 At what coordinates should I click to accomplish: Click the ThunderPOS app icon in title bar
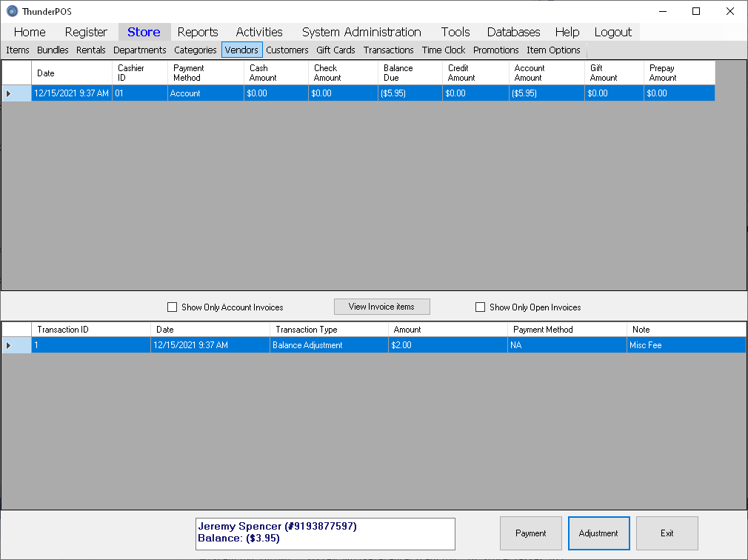(x=12, y=11)
